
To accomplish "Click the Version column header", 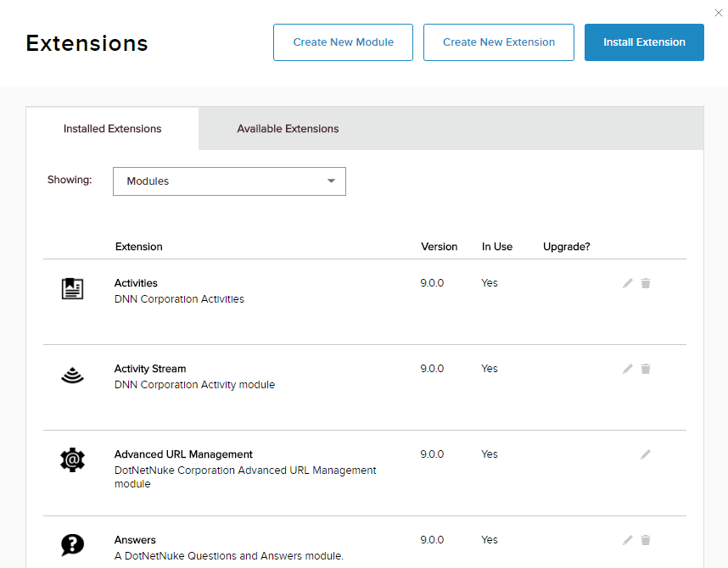I will tap(439, 247).
